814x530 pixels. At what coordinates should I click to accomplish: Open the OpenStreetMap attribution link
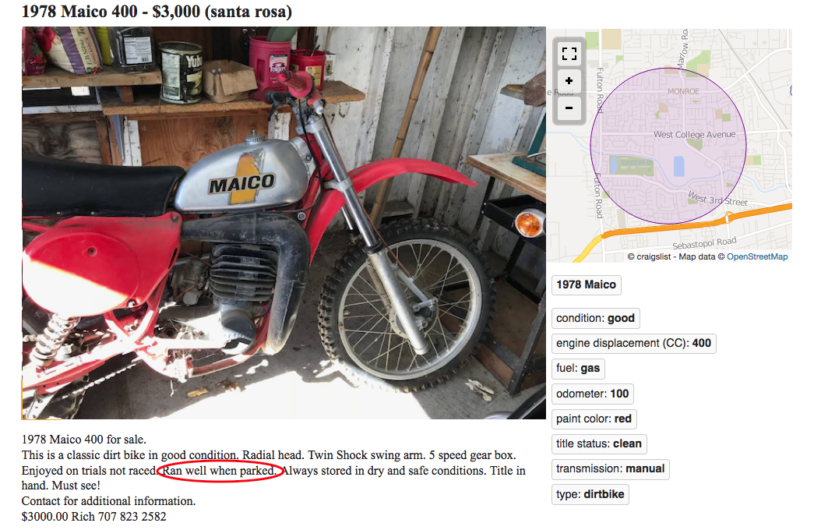point(757,256)
